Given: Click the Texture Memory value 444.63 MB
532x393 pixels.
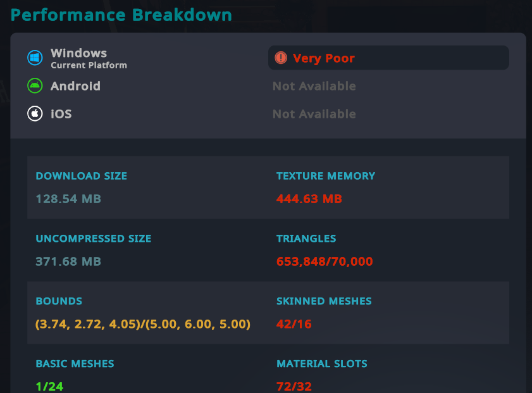Looking at the screenshot, I should 309,199.
